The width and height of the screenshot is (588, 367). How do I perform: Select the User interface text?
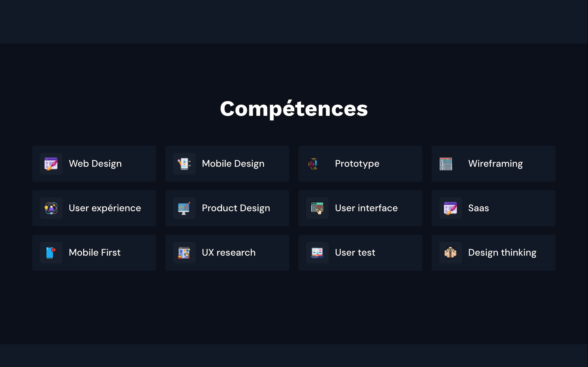(366, 208)
